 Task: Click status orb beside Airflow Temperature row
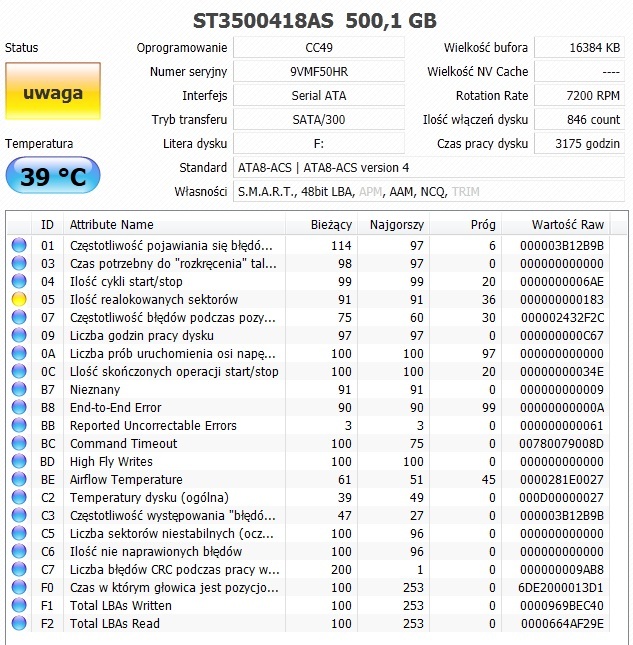click(x=19, y=479)
